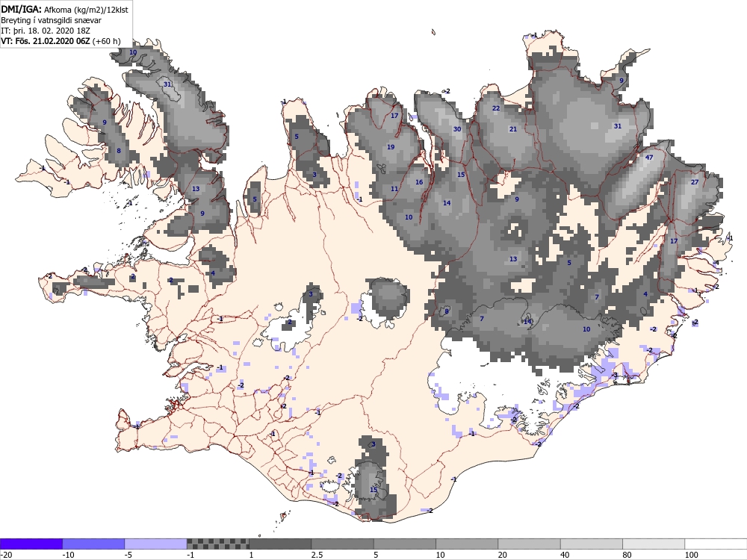Click the legend label 100
Viewport: 747px width, 560px height.
(x=691, y=555)
